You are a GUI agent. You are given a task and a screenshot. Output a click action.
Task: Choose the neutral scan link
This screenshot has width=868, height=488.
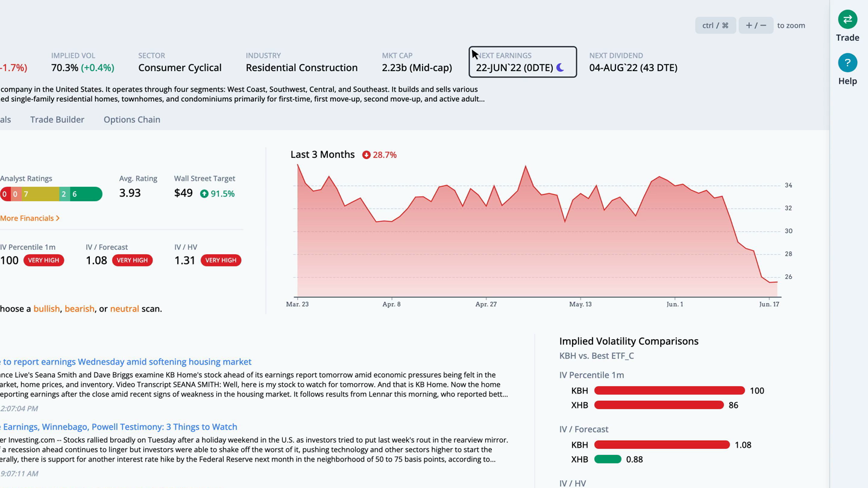(x=124, y=308)
